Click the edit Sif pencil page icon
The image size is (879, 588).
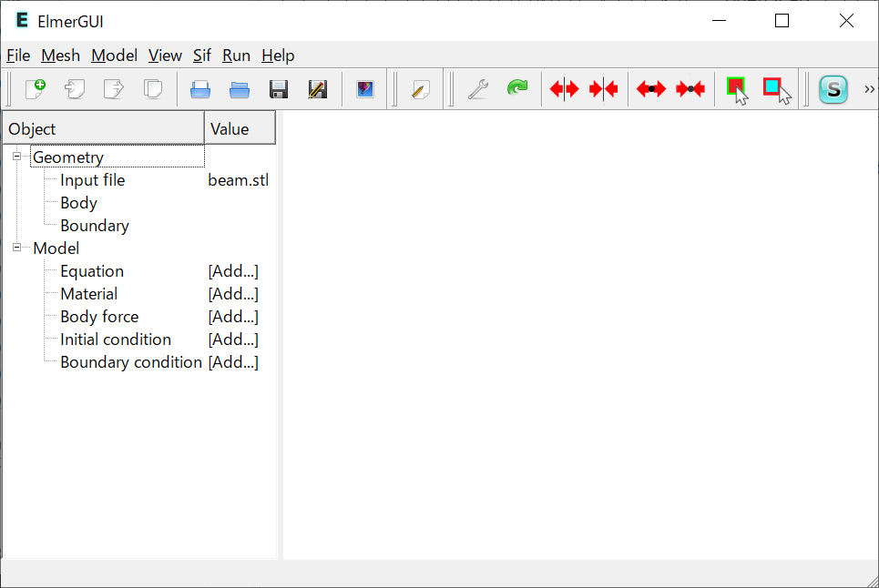pos(421,89)
